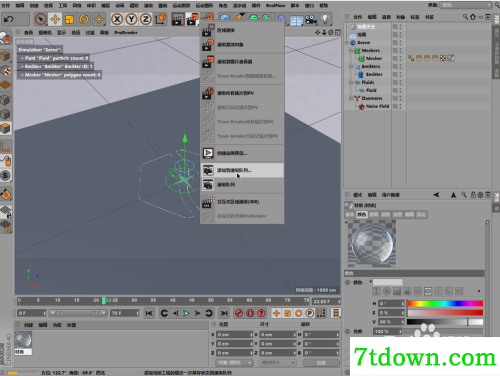Open the ProRender viewport menu

(x=126, y=32)
